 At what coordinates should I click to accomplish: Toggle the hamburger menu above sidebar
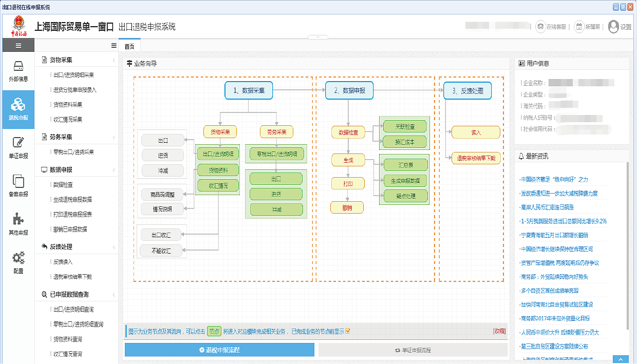pos(18,46)
